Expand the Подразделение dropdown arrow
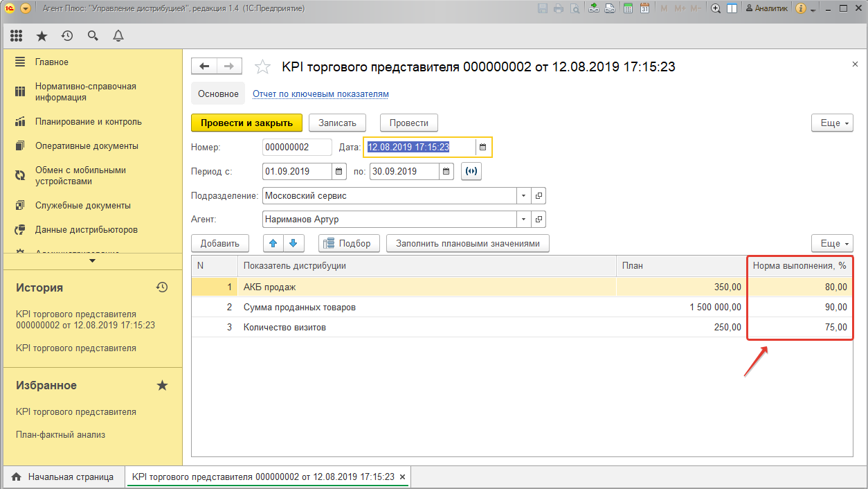 [x=523, y=196]
